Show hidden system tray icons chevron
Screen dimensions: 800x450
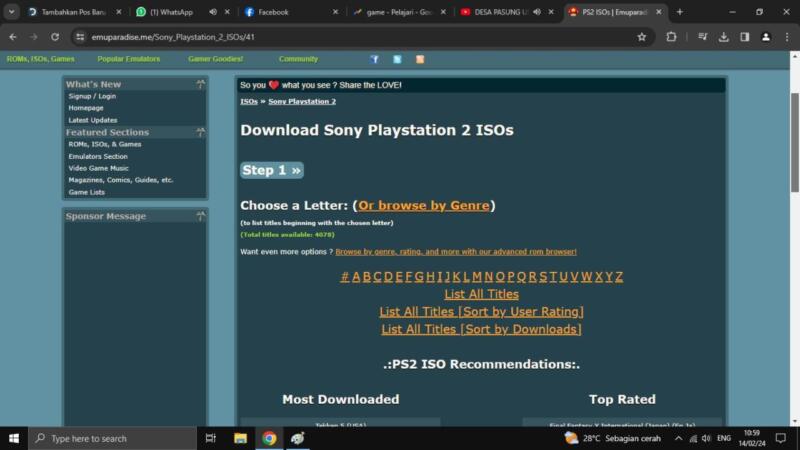[x=678, y=438]
